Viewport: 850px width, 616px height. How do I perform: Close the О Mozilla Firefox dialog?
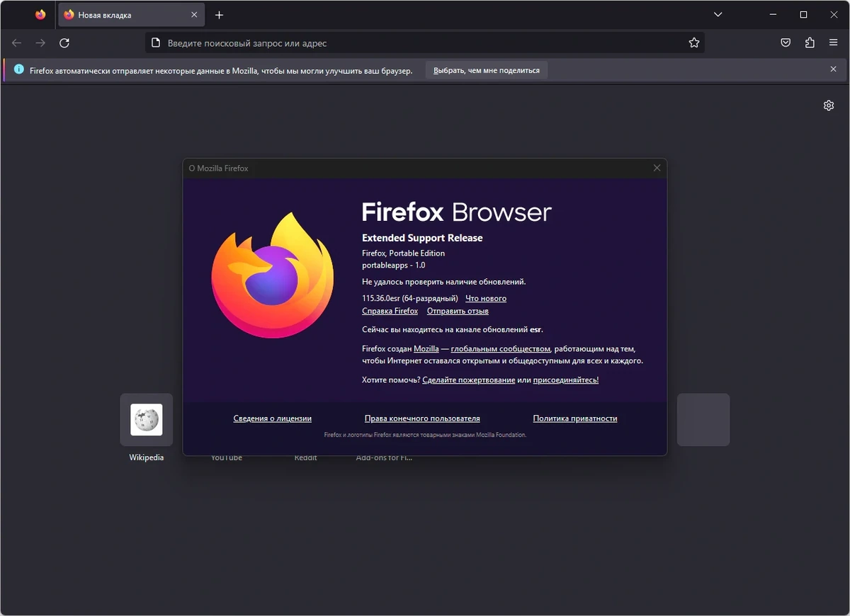[657, 168]
